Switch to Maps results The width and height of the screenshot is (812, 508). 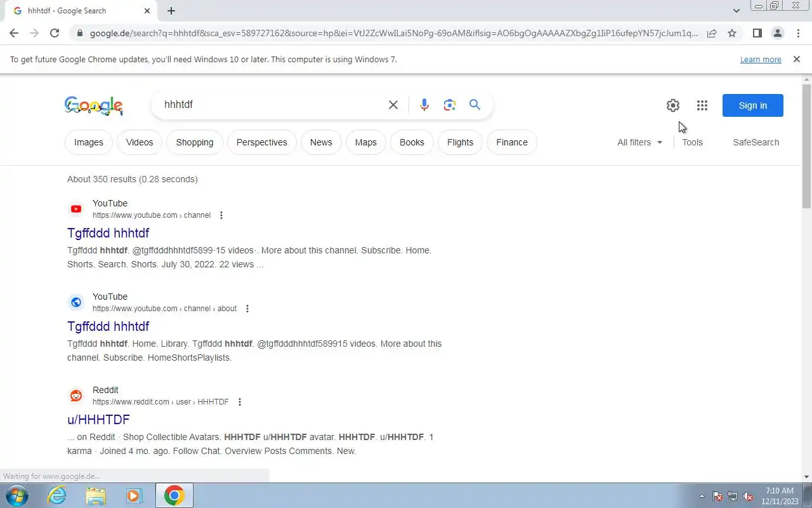(x=366, y=142)
